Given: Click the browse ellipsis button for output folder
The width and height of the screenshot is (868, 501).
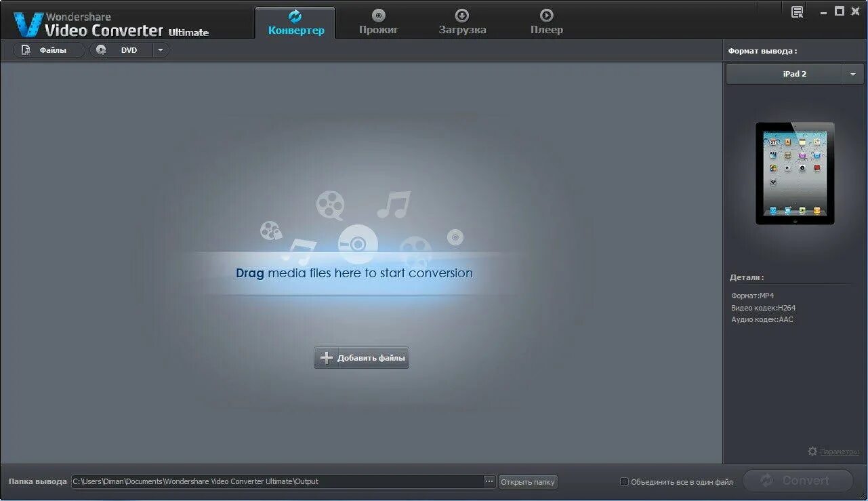Looking at the screenshot, I should (490, 481).
